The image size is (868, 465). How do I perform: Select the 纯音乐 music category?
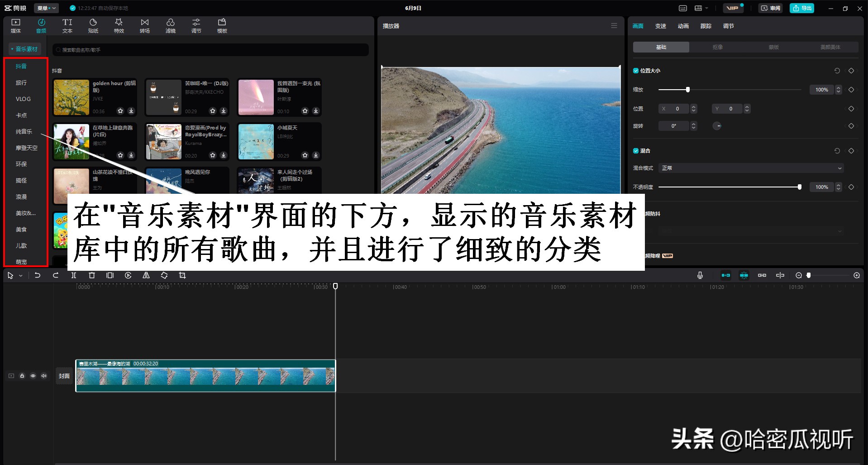[x=23, y=131]
